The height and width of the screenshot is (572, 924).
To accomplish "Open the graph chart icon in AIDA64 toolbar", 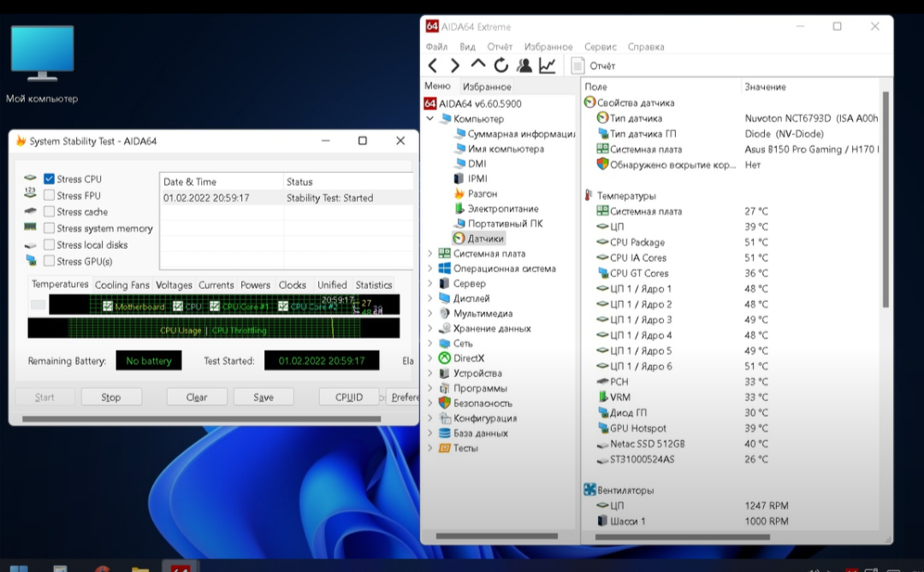I will coord(547,65).
